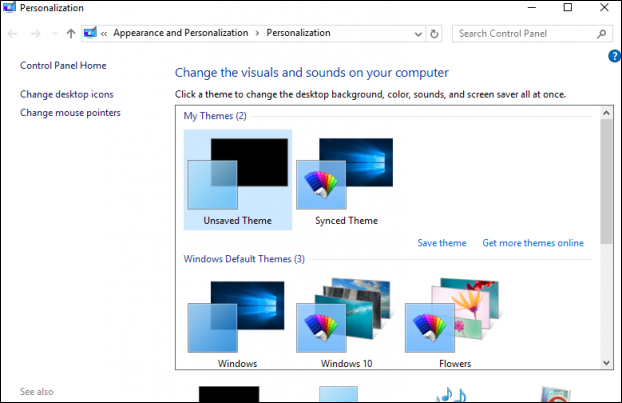
Task: Click the theme list scroll up arrow
Action: coord(606,113)
